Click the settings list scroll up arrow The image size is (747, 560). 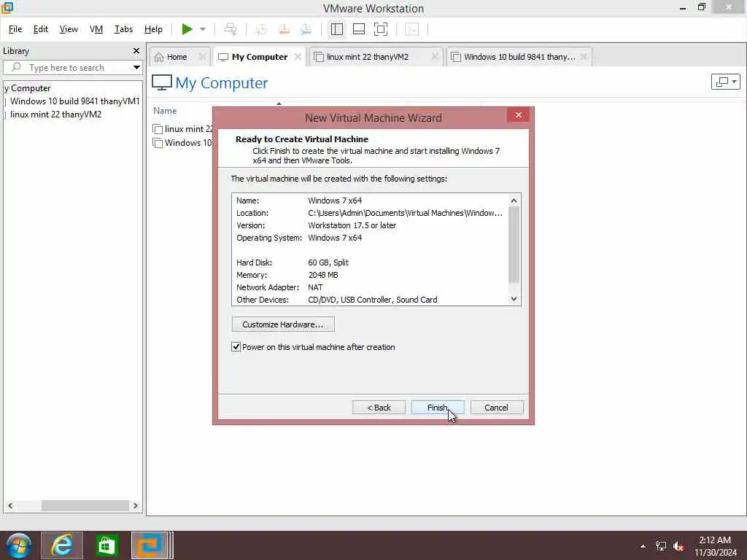pyautogui.click(x=514, y=201)
